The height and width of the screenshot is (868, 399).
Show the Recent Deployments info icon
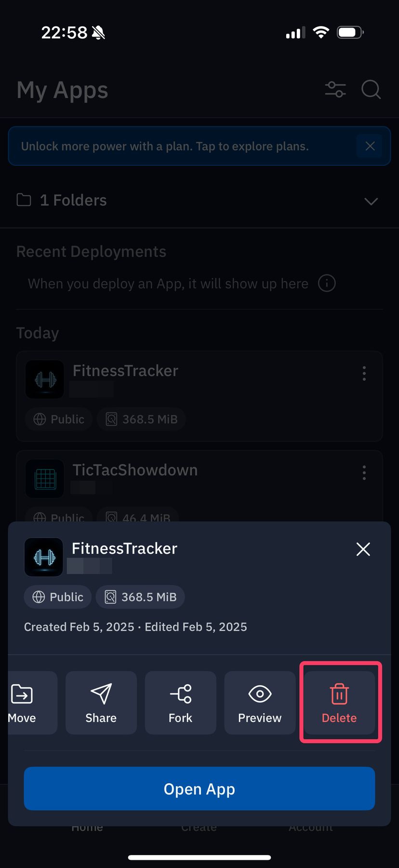327,284
